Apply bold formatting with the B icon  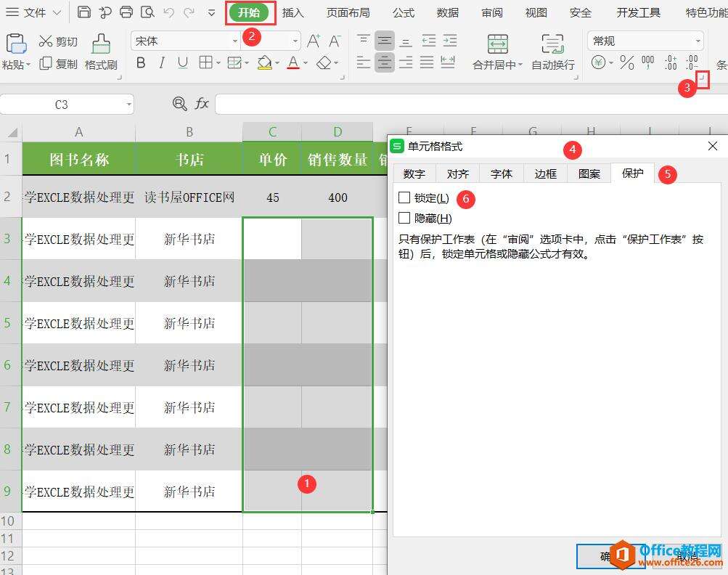(x=141, y=63)
